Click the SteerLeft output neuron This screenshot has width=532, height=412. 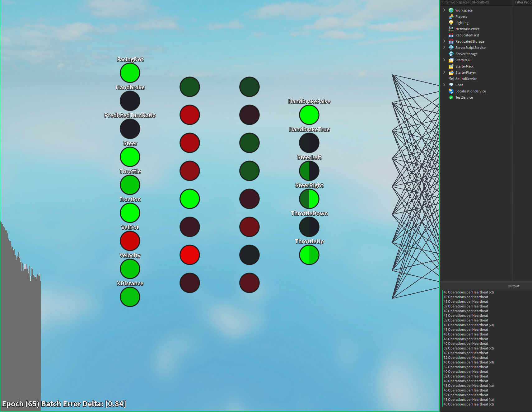coord(309,171)
